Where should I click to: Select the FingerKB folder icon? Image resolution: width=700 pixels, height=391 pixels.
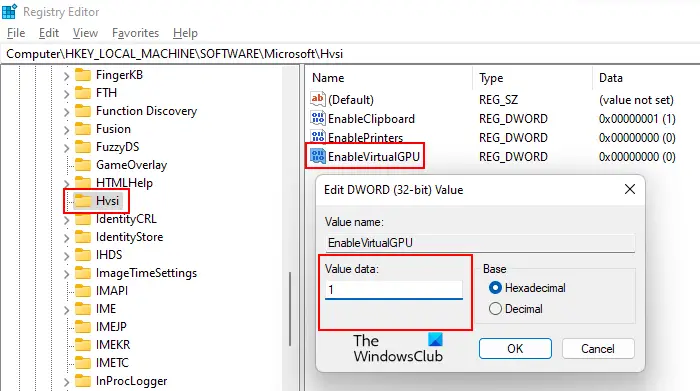83,75
